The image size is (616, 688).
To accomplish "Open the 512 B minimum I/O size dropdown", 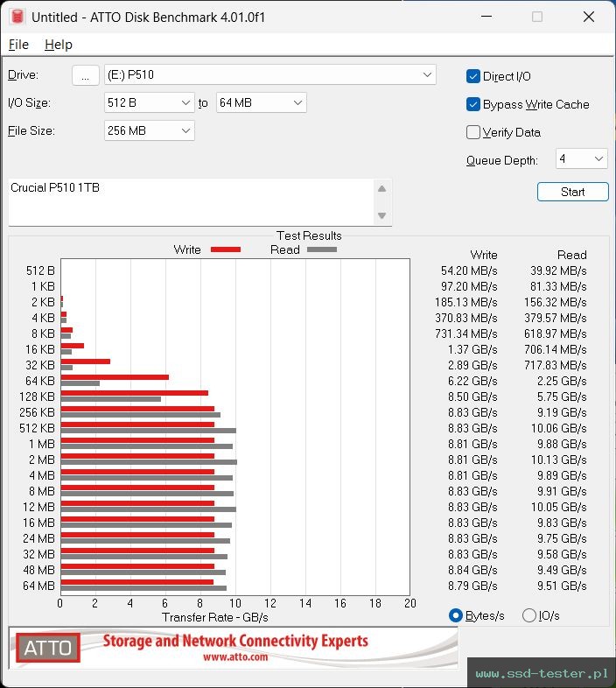I will [x=149, y=102].
